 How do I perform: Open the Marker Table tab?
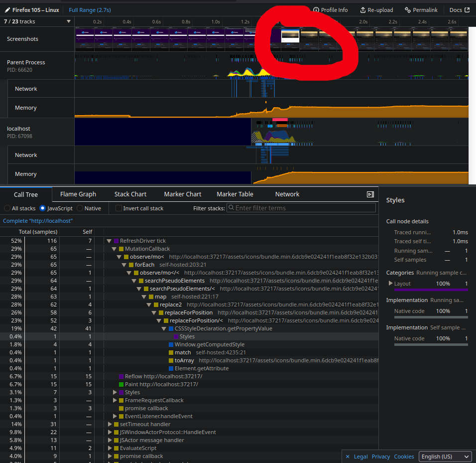point(235,194)
